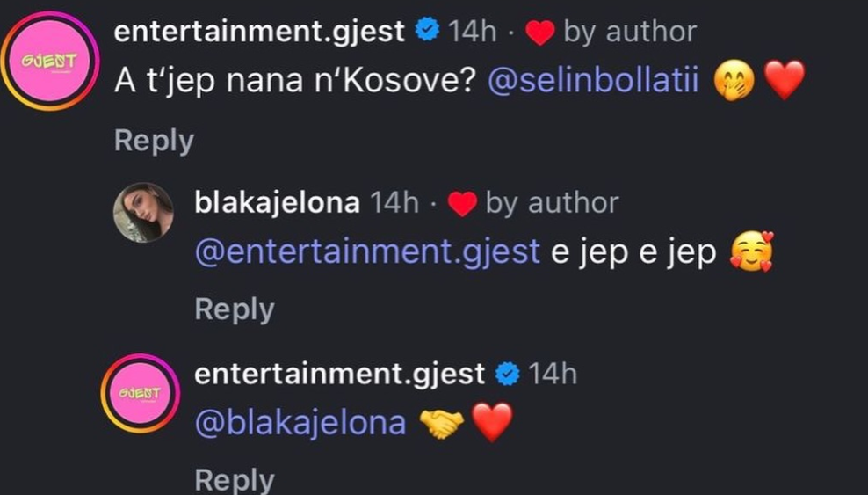Open the entertainment.gjest username on the top comment

[x=259, y=32]
